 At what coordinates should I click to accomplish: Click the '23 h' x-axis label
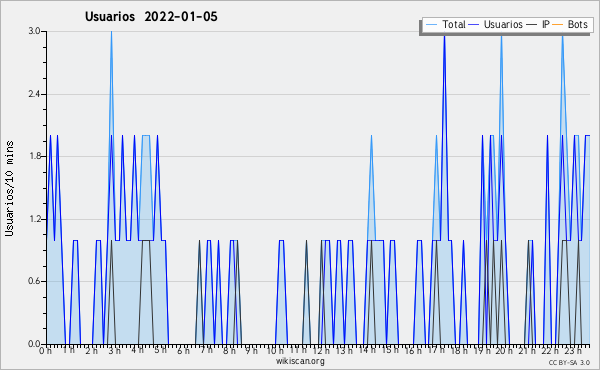tap(573, 350)
